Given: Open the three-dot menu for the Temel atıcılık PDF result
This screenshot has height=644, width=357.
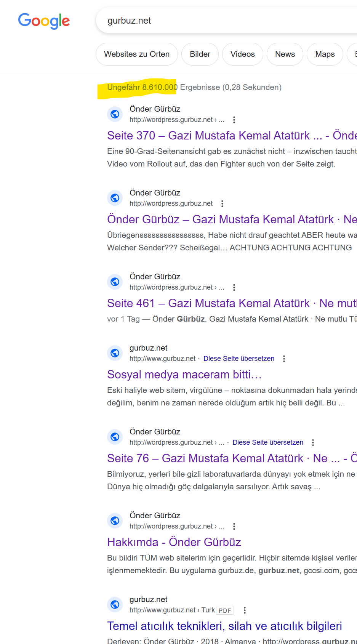Looking at the screenshot, I should (245, 610).
